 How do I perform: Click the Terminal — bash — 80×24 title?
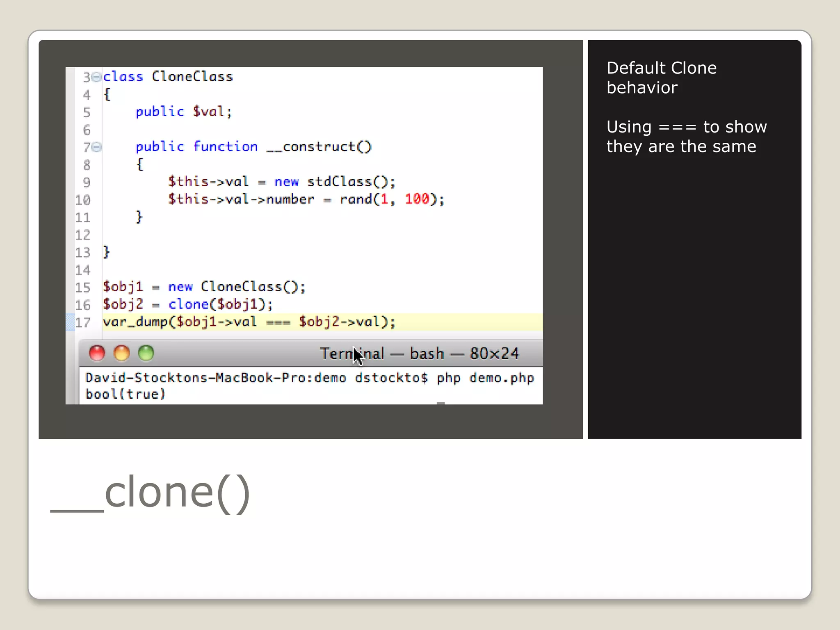pyautogui.click(x=419, y=354)
